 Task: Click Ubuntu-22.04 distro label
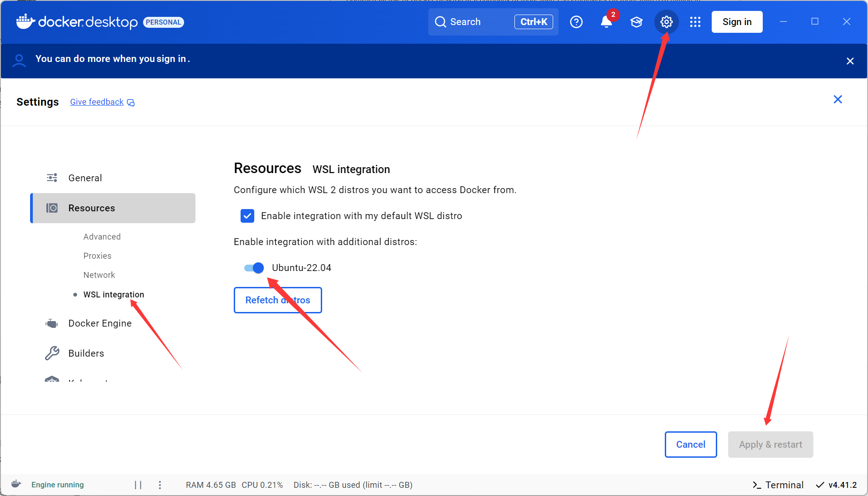(302, 268)
